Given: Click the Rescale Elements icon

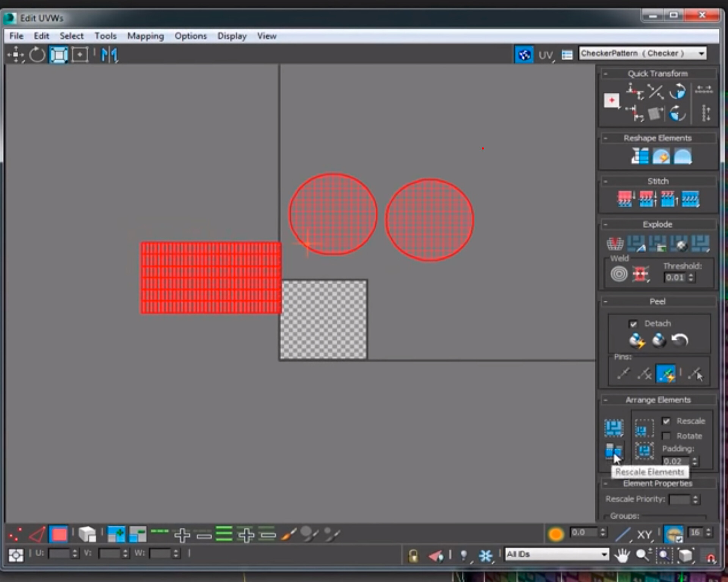Looking at the screenshot, I should [613, 451].
